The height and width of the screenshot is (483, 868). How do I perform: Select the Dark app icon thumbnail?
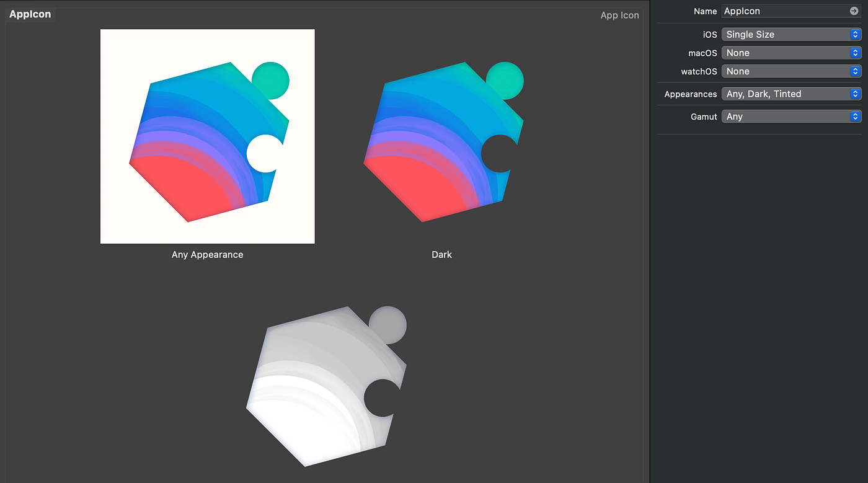(441, 136)
